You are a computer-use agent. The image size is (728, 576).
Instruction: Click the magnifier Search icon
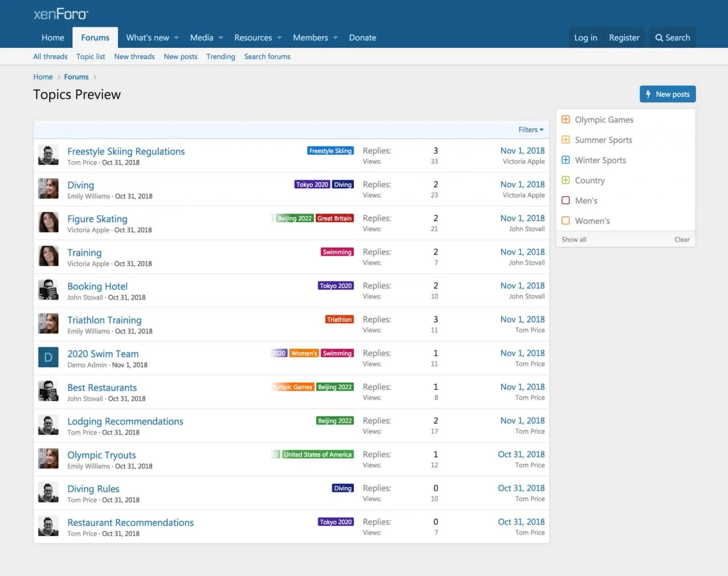point(659,38)
